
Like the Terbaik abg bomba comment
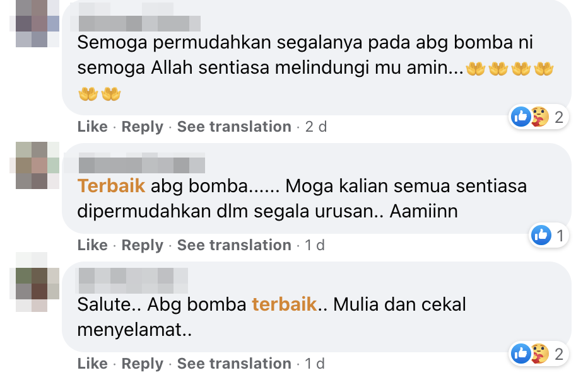[92, 245]
